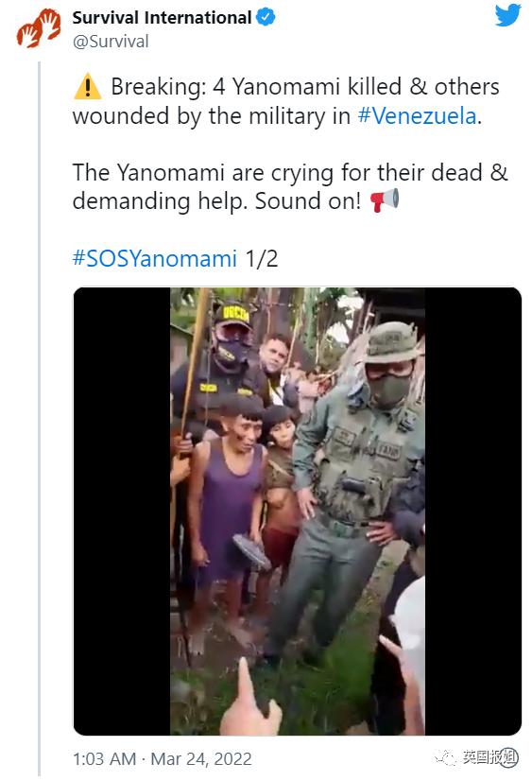Click the thread line beside the tweet

pyautogui.click(x=40, y=418)
